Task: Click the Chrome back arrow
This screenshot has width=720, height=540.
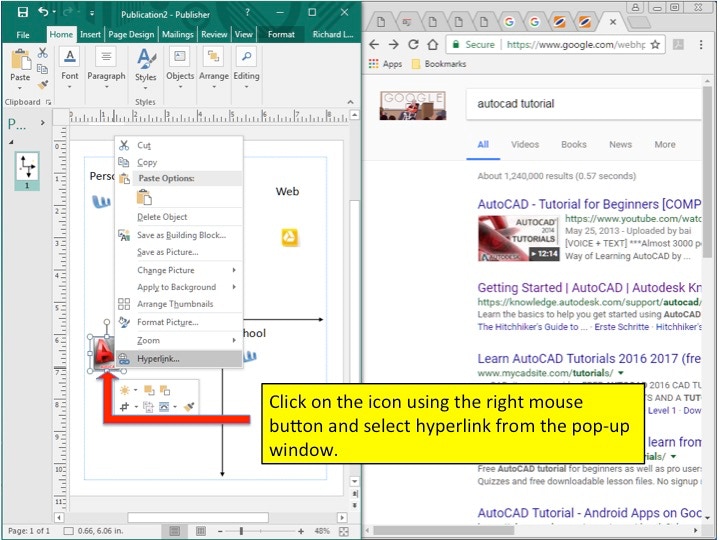Action: [x=374, y=45]
